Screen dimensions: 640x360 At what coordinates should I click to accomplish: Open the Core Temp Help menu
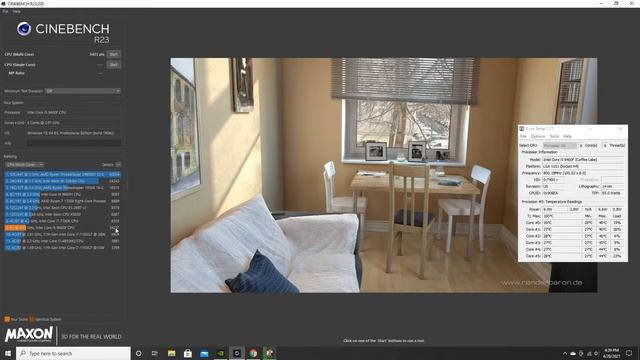coord(567,136)
